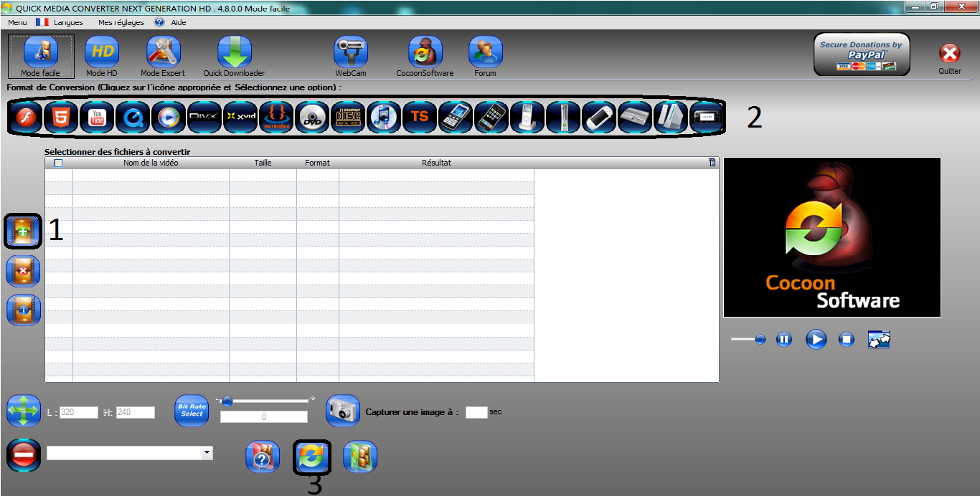The width and height of the screenshot is (980, 496).
Task: Select the QuickTime format icon
Action: pos(133,116)
